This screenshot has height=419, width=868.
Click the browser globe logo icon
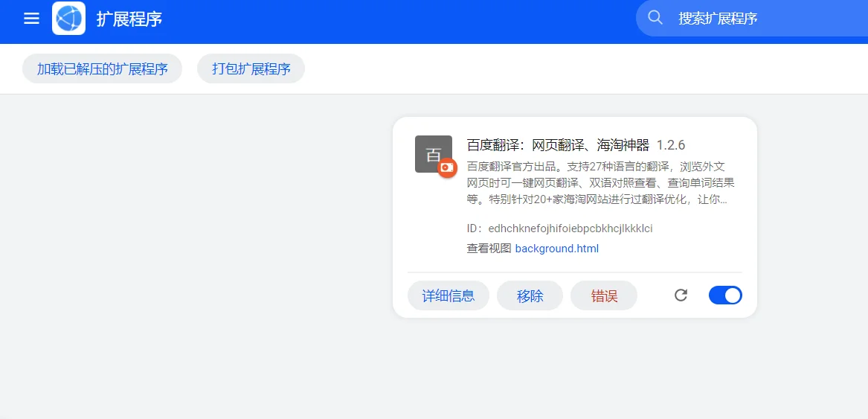click(x=68, y=19)
